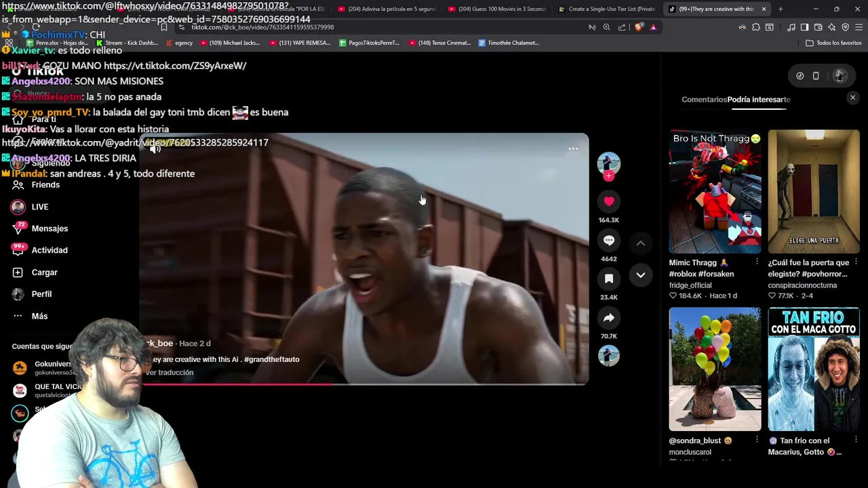Switch to Create a Single-Use Tier List tab
868x488 pixels.
point(608,9)
